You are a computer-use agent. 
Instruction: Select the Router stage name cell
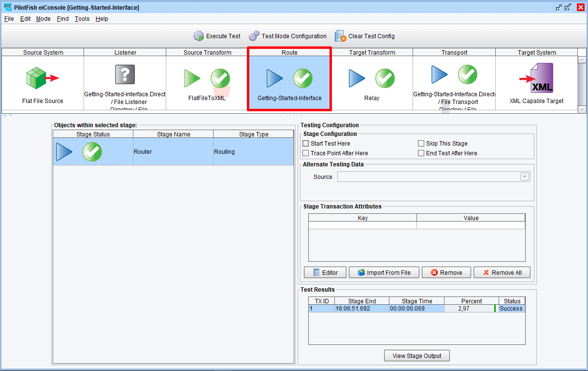point(173,152)
